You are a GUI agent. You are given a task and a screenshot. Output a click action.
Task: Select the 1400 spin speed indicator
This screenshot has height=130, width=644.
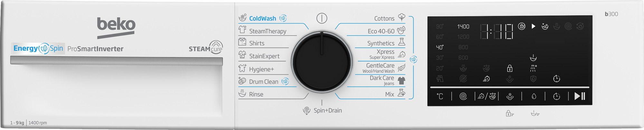(463, 26)
